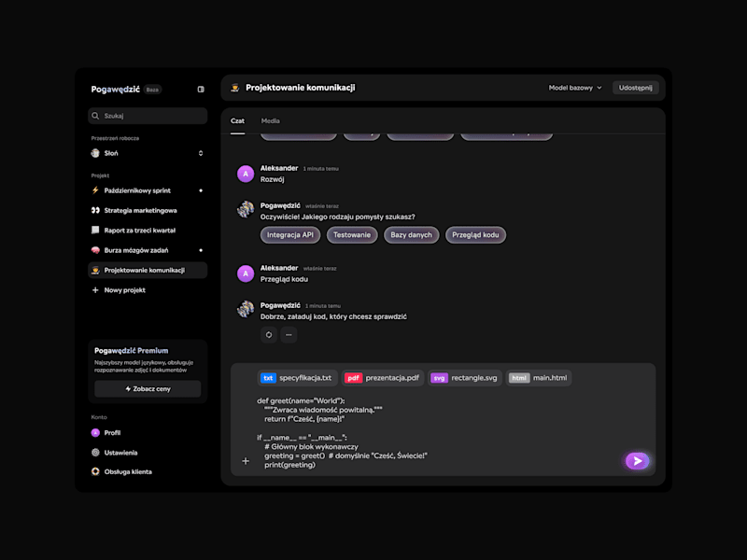This screenshot has width=747, height=560.
Task: Click the pdf file type badge
Action: [353, 378]
